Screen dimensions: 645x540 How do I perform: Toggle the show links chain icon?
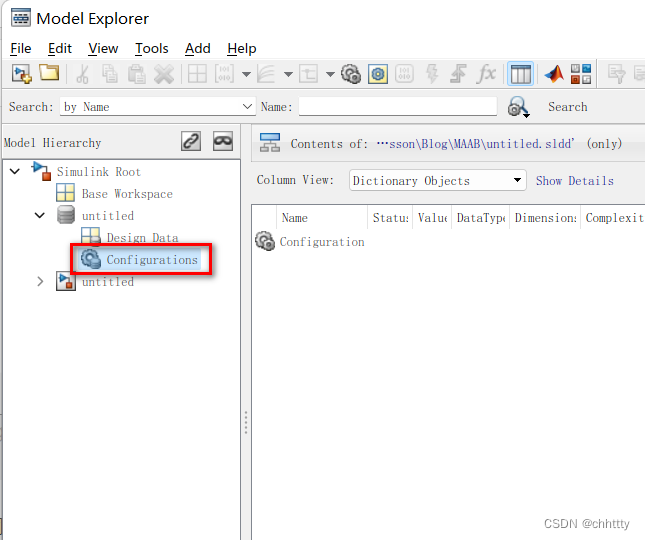191,141
